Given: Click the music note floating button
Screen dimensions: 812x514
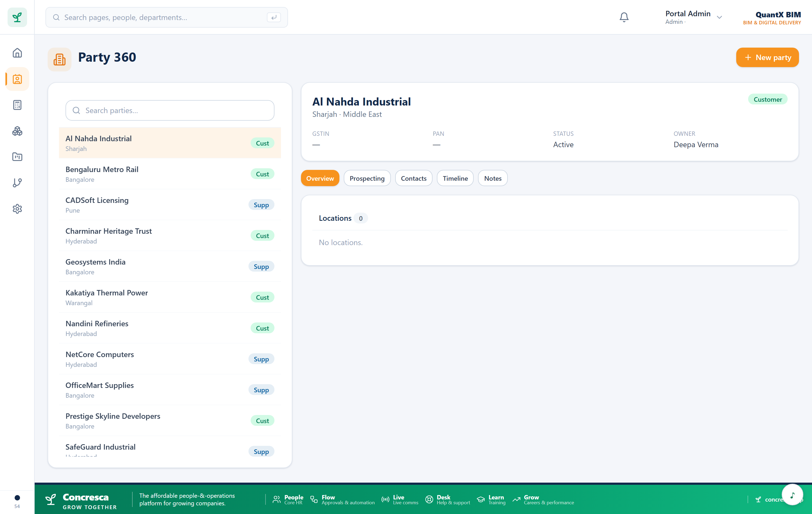Looking at the screenshot, I should 793,495.
